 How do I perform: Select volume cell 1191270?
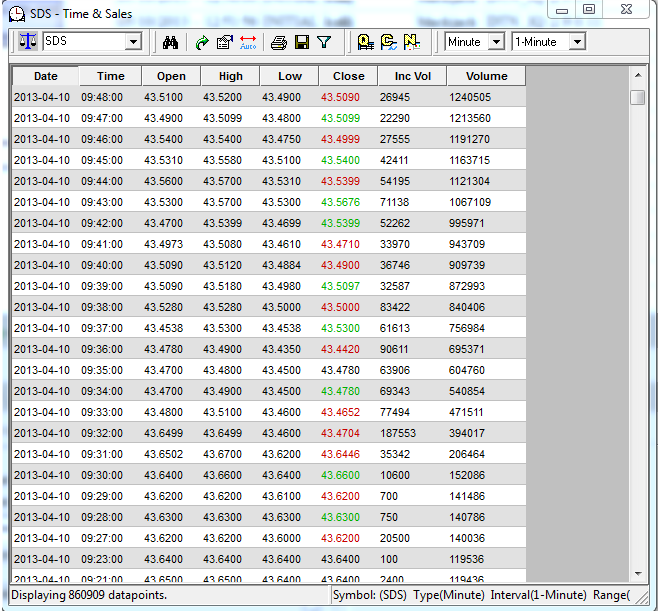tap(469, 139)
